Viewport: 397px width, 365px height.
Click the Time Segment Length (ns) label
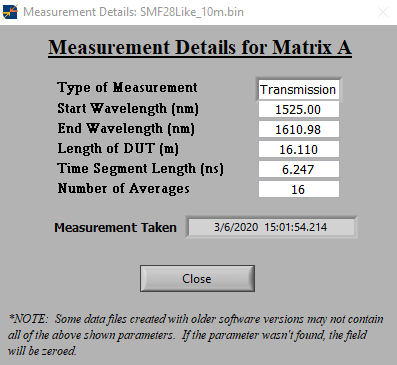point(140,168)
